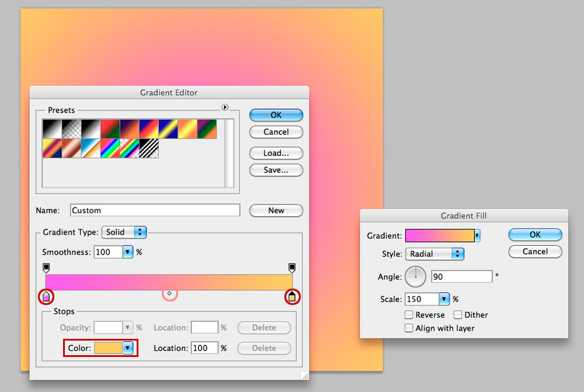Click the Gradient Editor resize grip
The image size is (584, 392).
coord(305,376)
